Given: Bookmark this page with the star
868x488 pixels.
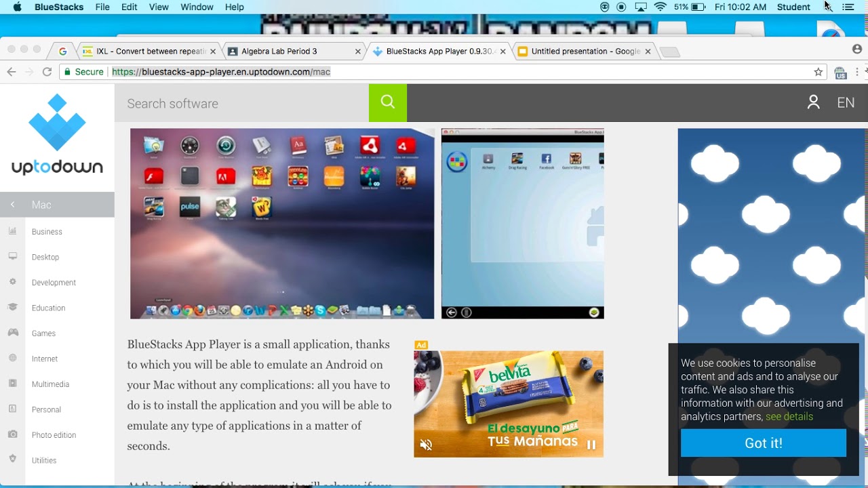Looking at the screenshot, I should coord(818,72).
